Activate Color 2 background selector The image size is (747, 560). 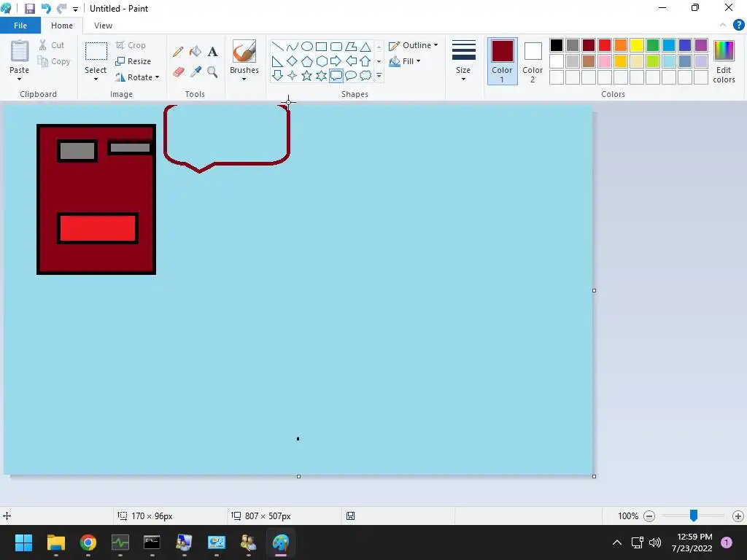click(x=533, y=61)
